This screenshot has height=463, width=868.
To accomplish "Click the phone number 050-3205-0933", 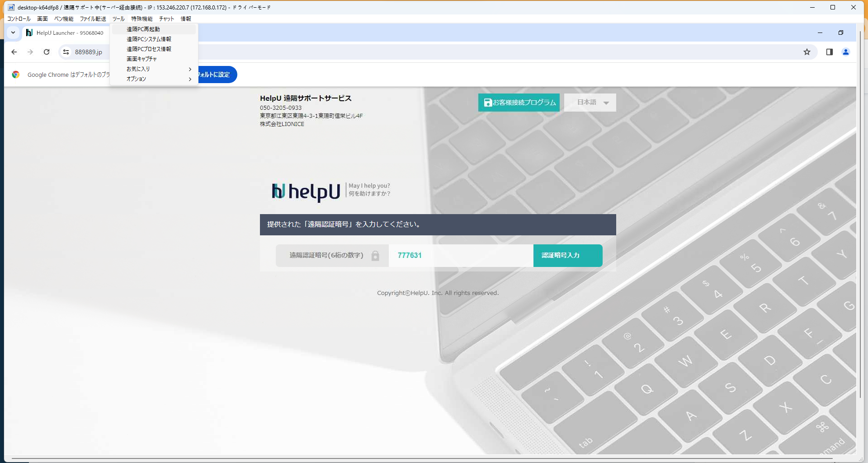I will 281,108.
